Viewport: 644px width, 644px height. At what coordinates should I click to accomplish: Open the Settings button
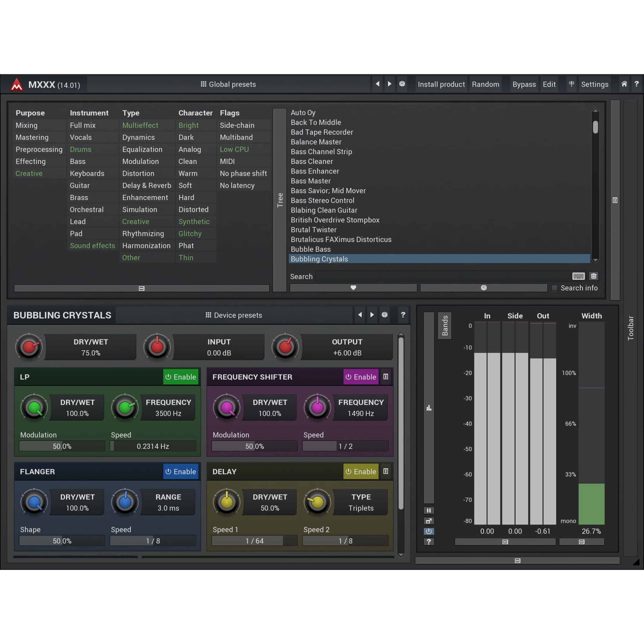(x=595, y=84)
